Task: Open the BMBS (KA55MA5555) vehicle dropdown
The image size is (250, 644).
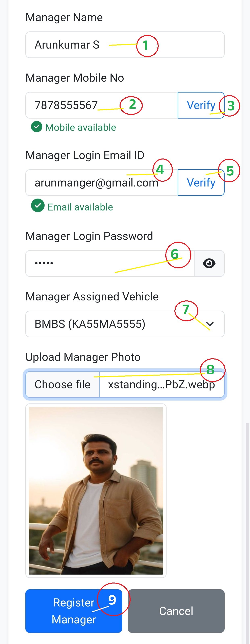Action: 112,324
